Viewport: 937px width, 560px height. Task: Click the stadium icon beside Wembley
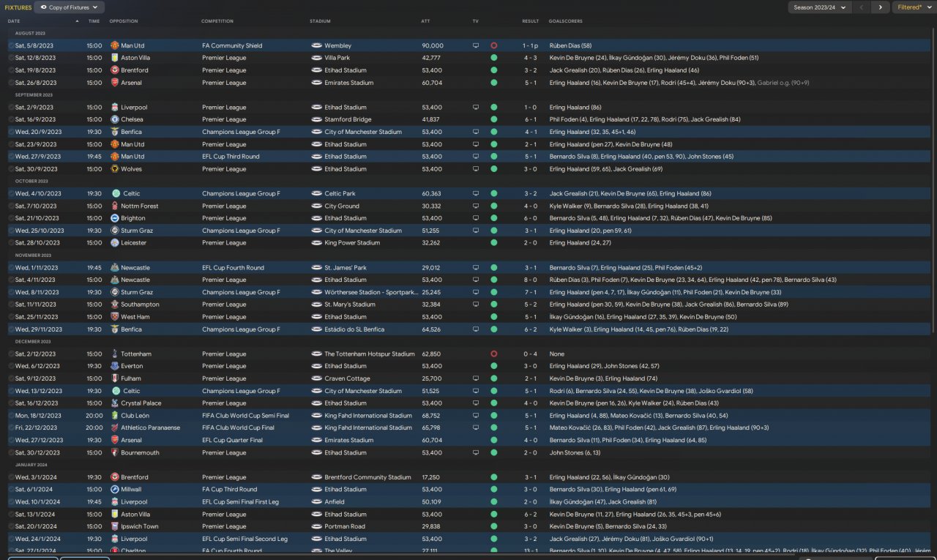pos(316,45)
